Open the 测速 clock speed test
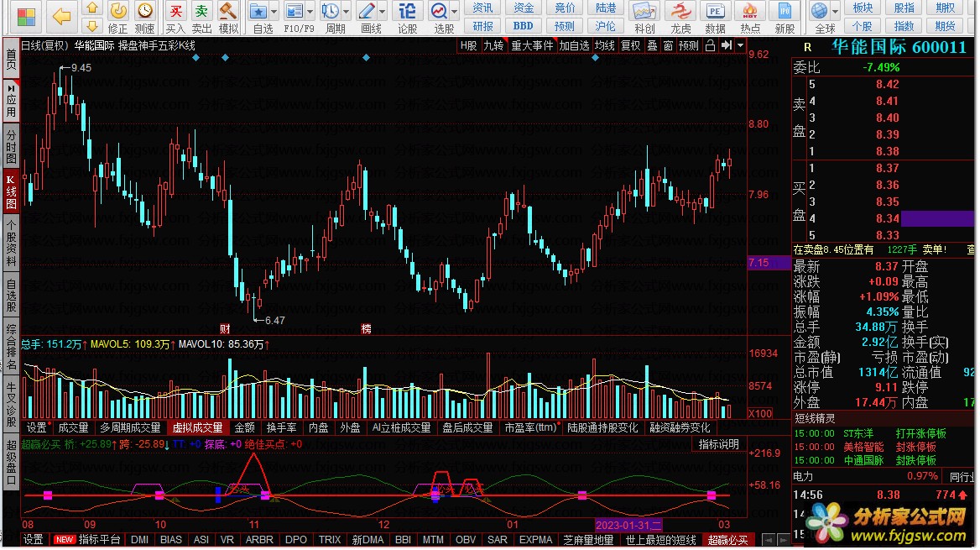The height and width of the screenshot is (550, 980). [145, 11]
